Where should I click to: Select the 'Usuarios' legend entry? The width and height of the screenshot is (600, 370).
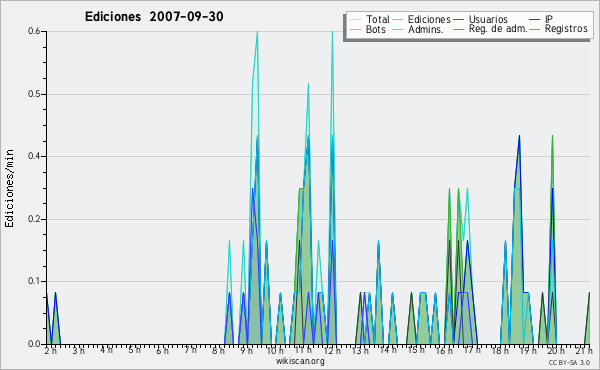[x=488, y=19]
